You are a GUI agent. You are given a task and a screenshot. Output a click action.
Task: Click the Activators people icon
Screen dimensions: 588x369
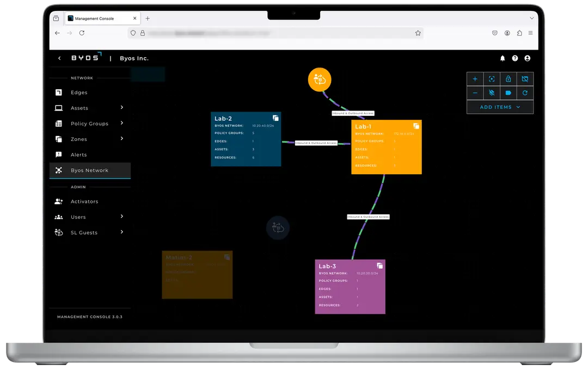[x=58, y=201]
